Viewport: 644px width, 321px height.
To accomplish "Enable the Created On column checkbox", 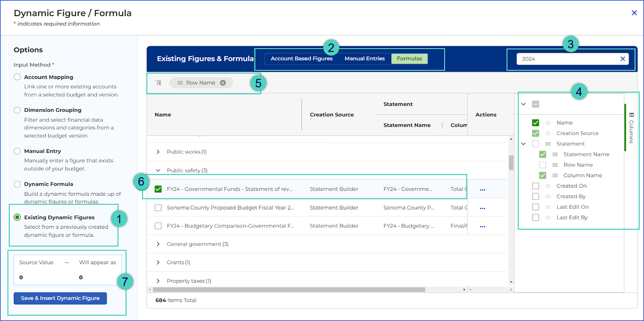I will [535, 186].
